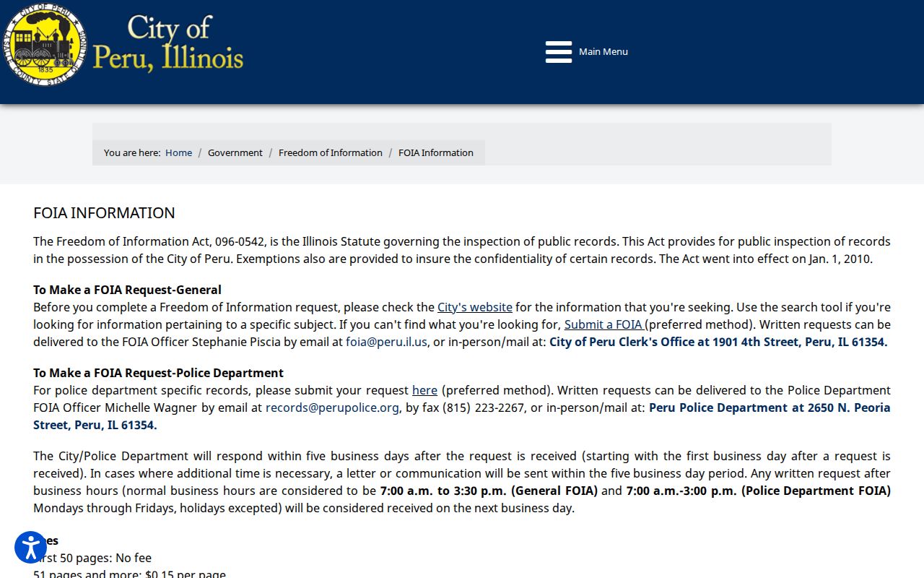The height and width of the screenshot is (578, 924).
Task: Click the 'You are here:' label
Action: (x=132, y=152)
